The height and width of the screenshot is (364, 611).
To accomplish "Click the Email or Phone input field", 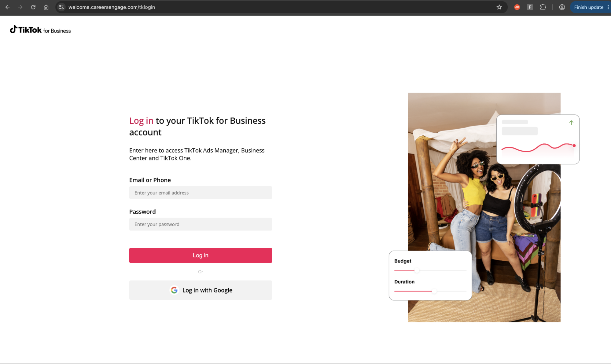I will pos(201,193).
